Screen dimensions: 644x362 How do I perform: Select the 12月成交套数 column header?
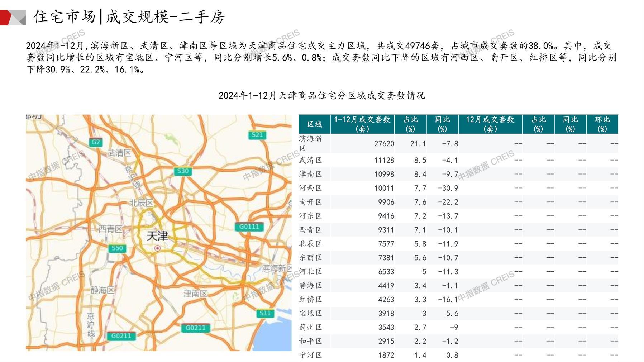[490, 124]
